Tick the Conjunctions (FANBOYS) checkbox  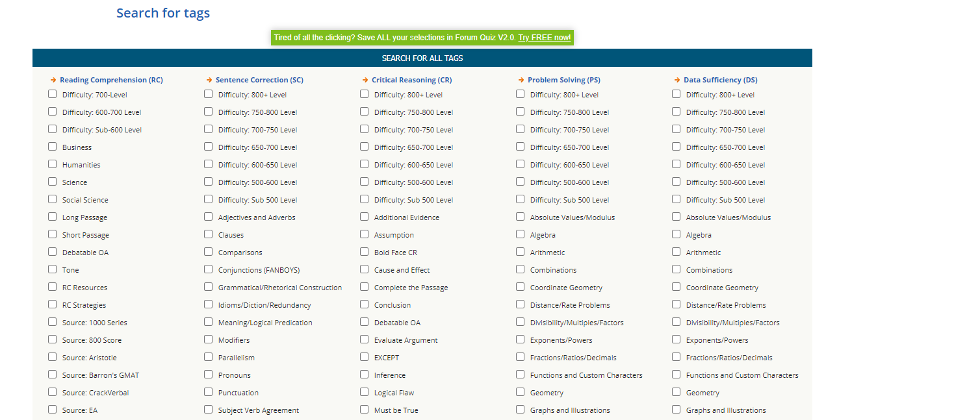click(x=209, y=269)
